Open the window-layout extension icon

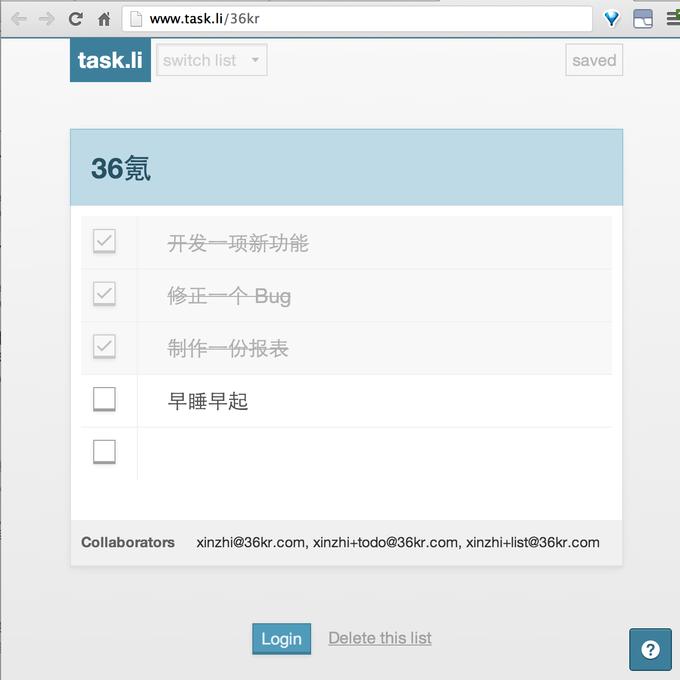(643, 19)
